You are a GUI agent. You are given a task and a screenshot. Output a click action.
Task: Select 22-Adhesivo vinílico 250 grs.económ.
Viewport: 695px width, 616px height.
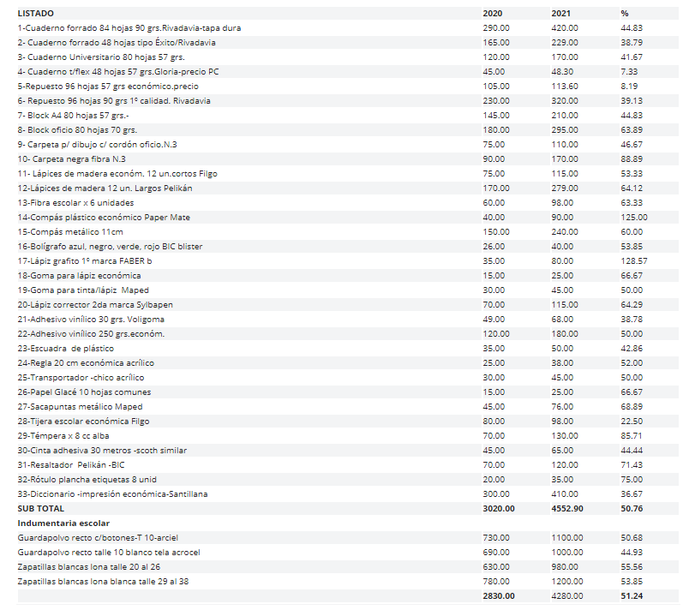click(348, 334)
